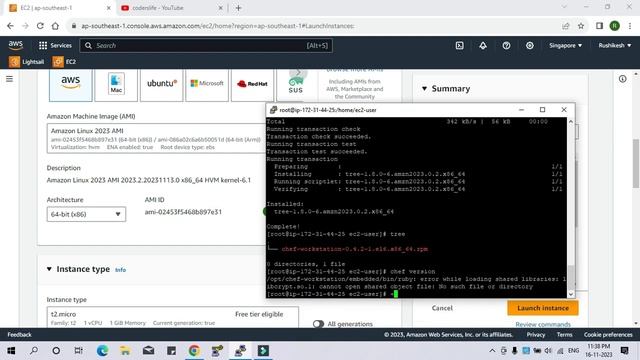Screen dimensions: 640x360
Task: Select the Microsoft Windows quick start tile
Action: [x=207, y=85]
